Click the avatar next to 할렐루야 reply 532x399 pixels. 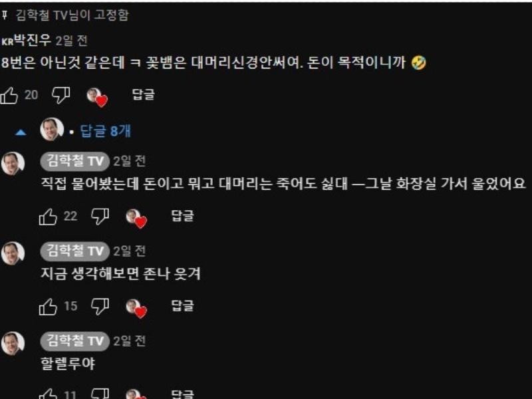click(13, 343)
